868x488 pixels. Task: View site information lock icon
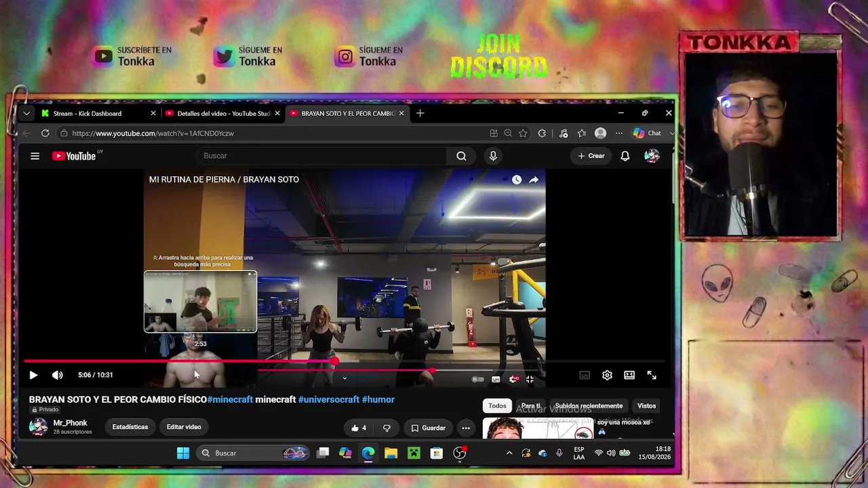(64, 134)
